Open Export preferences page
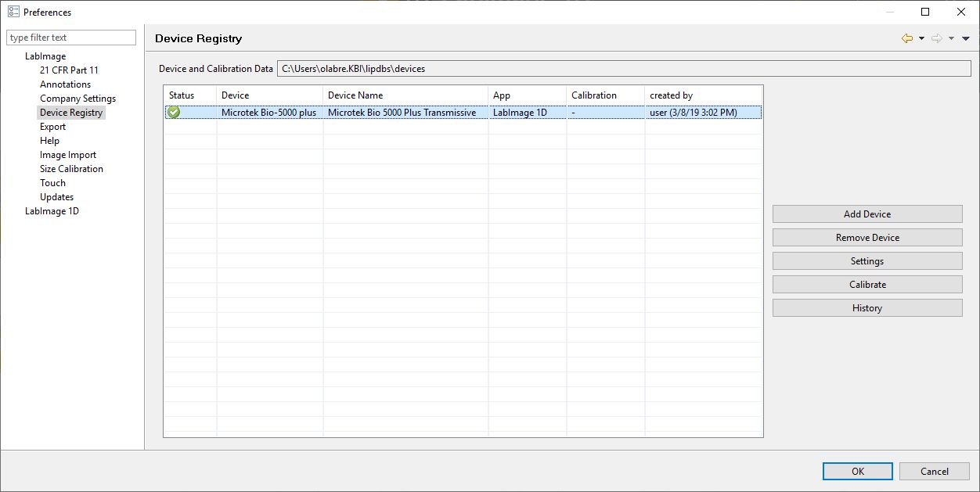 52,127
